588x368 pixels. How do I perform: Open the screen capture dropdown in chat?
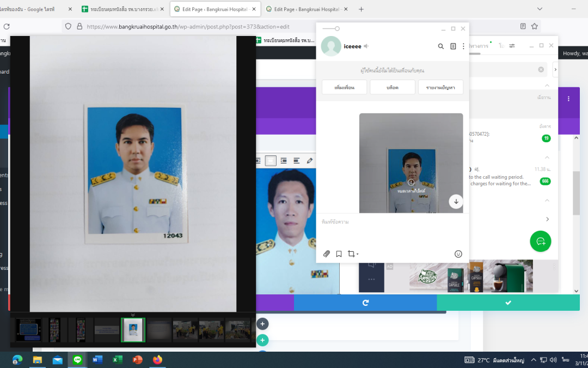click(x=353, y=254)
